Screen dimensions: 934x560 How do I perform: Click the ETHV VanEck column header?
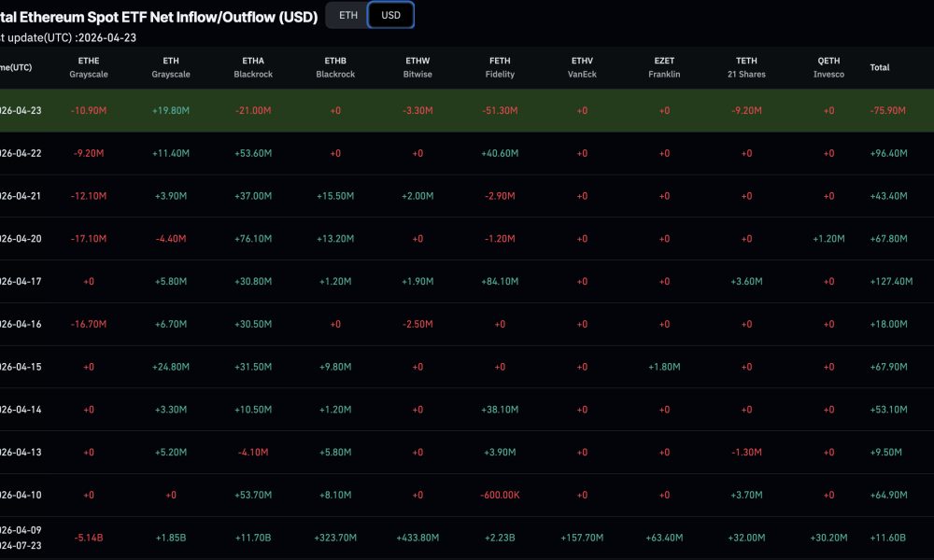point(581,67)
